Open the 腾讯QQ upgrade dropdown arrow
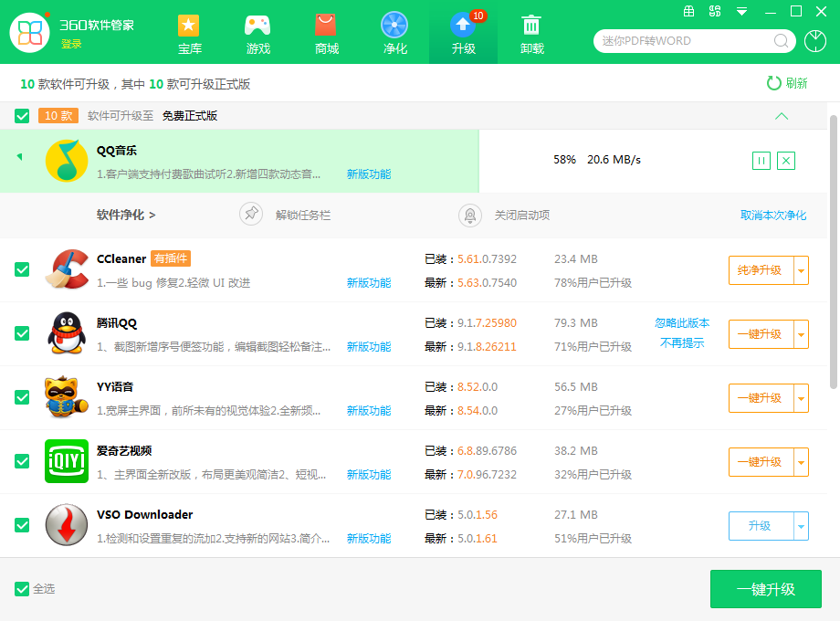840x621 pixels. [x=801, y=334]
